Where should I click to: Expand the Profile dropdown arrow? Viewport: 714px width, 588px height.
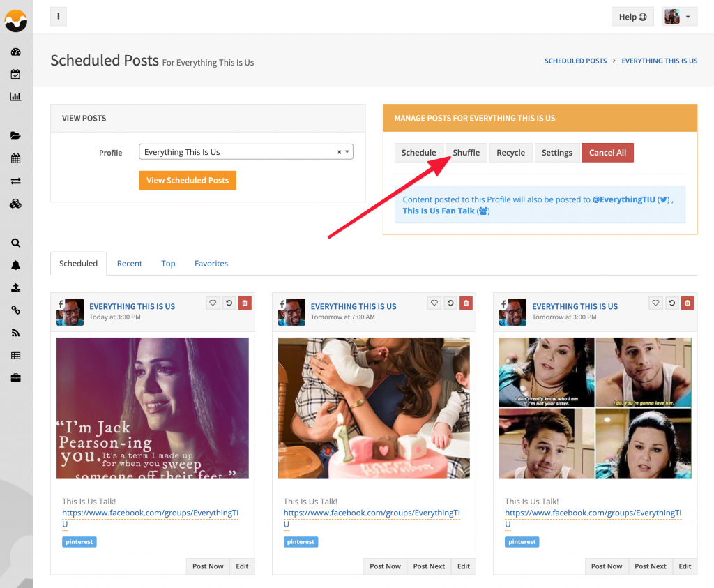tap(347, 151)
